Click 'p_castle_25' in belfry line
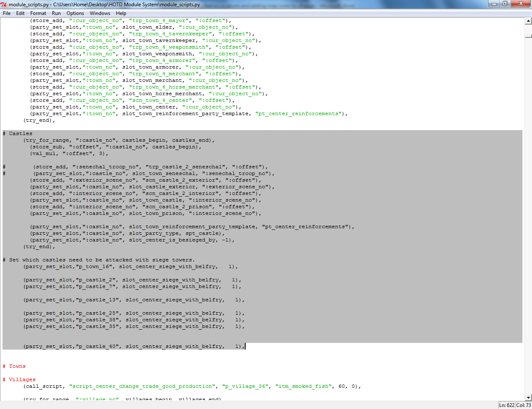Image resolution: width=532 pixels, height=409 pixels. [97, 313]
